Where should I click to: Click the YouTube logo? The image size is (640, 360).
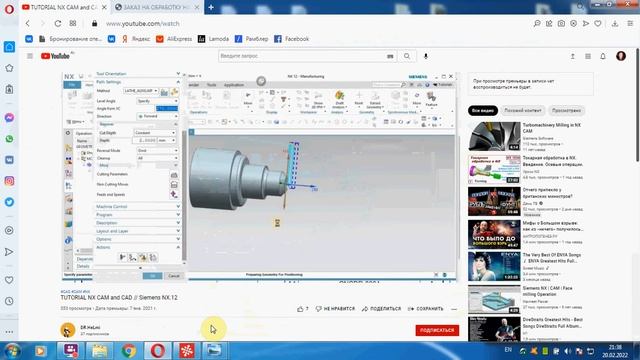coord(55,56)
